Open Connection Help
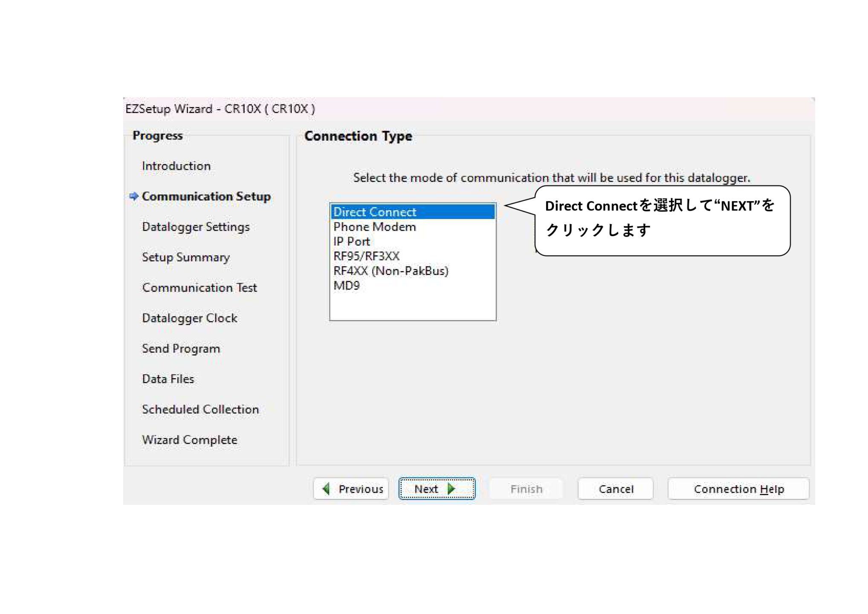The height and width of the screenshot is (614, 868). [x=738, y=489]
